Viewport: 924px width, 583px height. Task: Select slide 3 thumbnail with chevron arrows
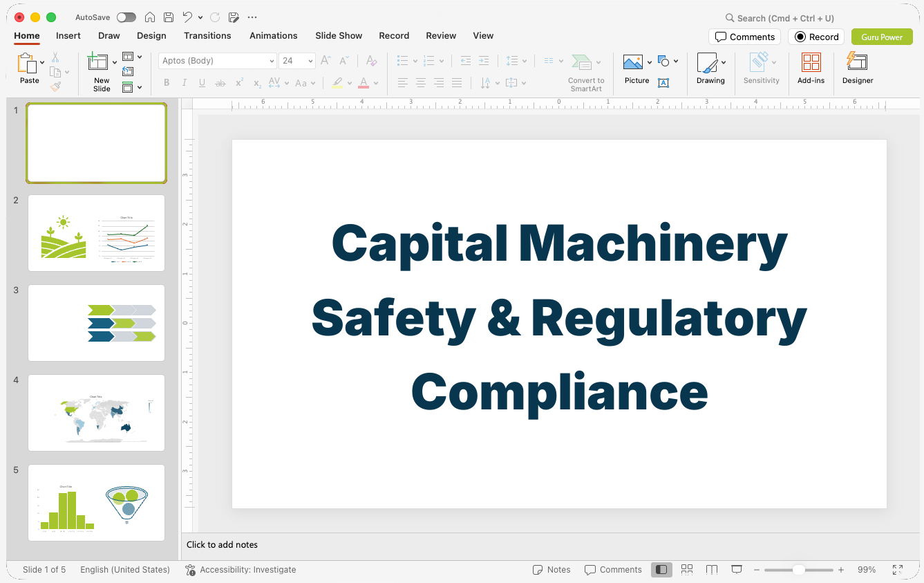96,323
